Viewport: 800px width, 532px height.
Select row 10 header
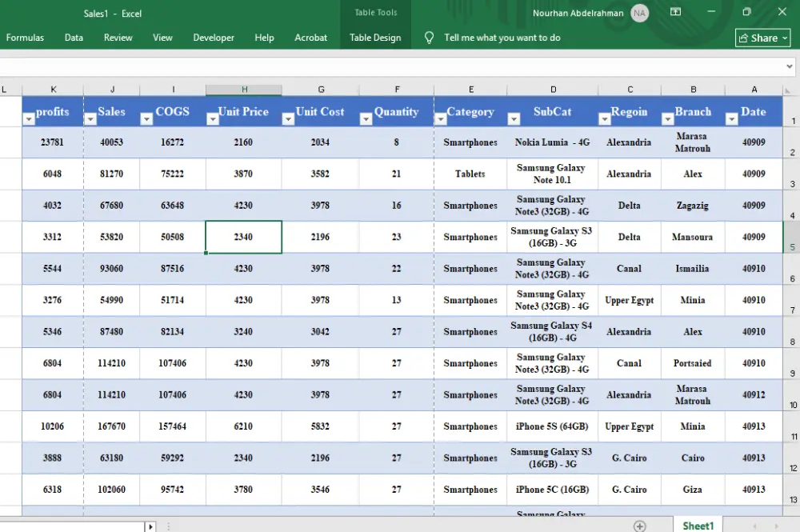tap(792, 395)
